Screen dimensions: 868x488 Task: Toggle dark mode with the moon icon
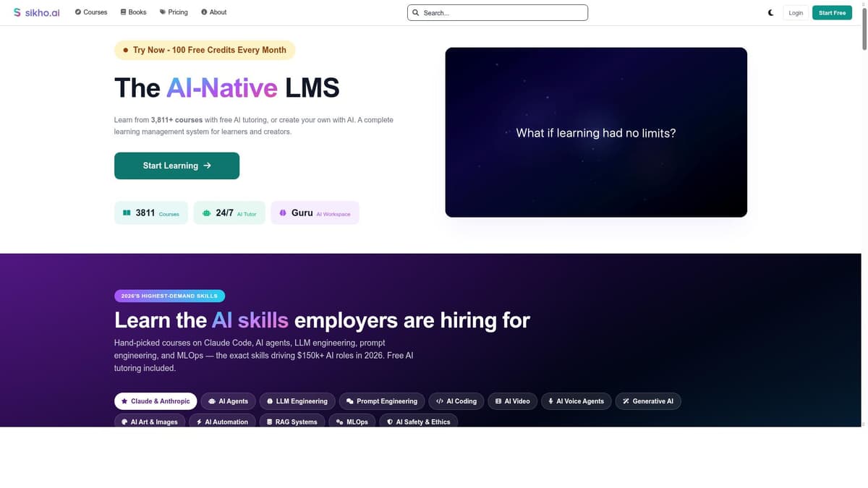tap(770, 12)
